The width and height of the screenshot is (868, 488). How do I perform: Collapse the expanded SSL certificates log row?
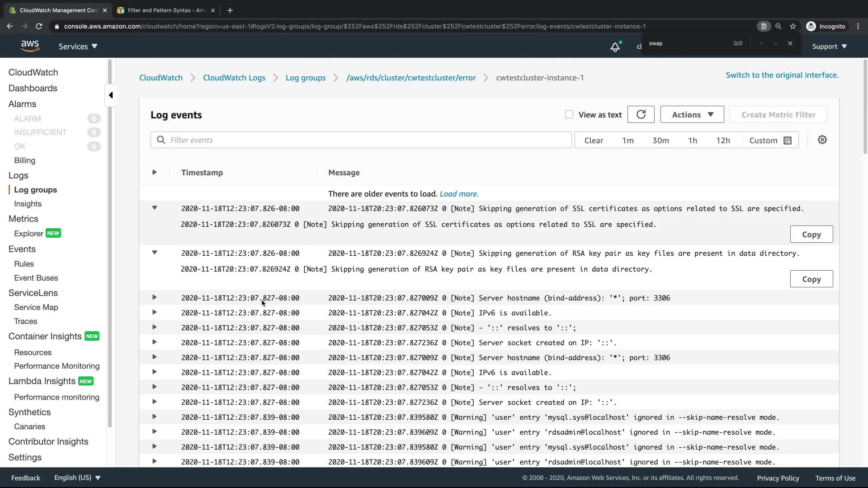pos(155,208)
